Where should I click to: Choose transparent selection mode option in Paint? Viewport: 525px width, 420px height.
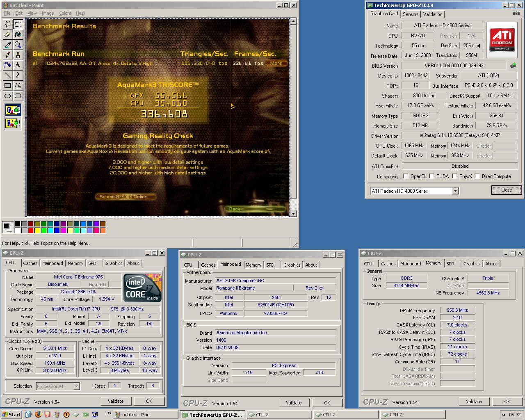(13, 123)
